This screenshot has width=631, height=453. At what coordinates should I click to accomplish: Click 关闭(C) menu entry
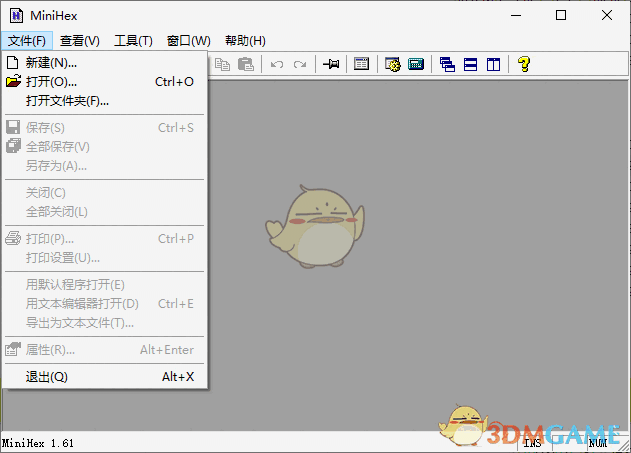tap(105, 193)
